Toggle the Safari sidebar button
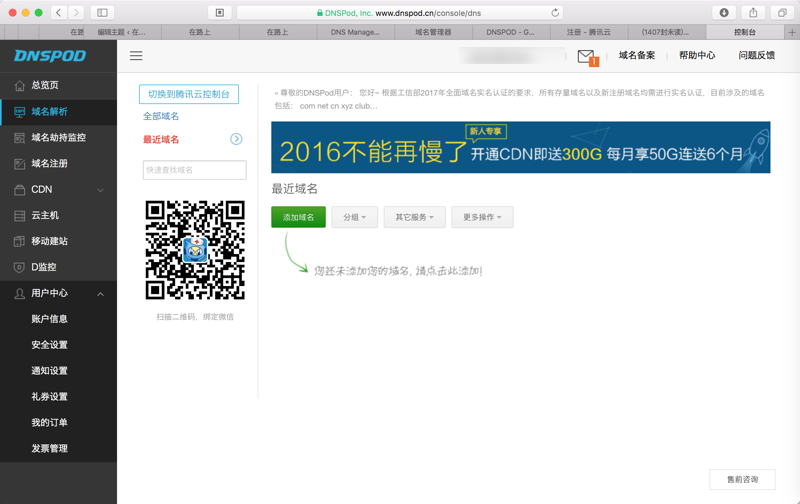The image size is (800, 504). tap(102, 12)
